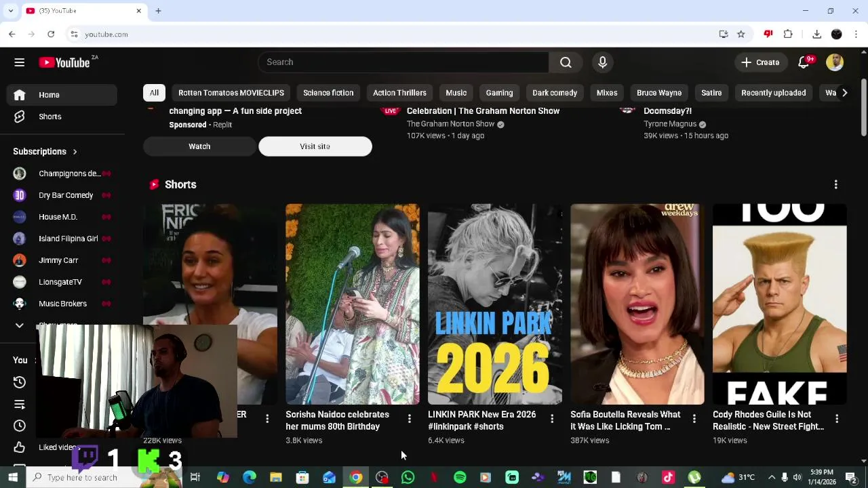Select the Gaming filter chip

click(499, 93)
